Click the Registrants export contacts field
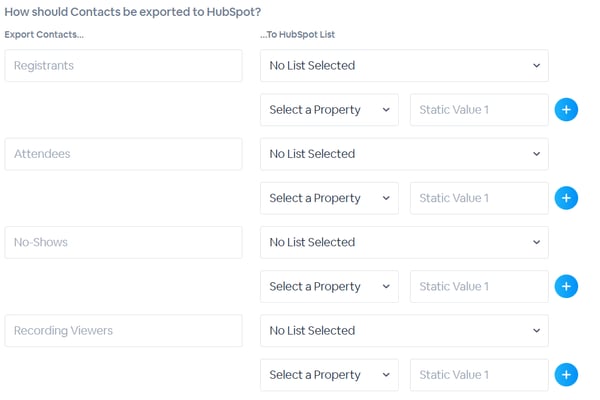The height and width of the screenshot is (400, 600). 123,66
